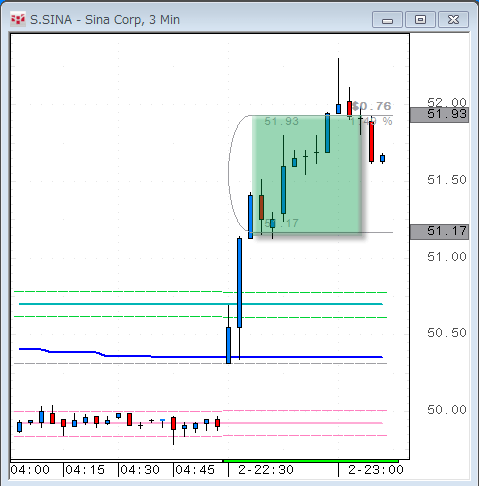Click the 04:30 time axis label
This screenshot has width=479, height=486.
(x=140, y=470)
